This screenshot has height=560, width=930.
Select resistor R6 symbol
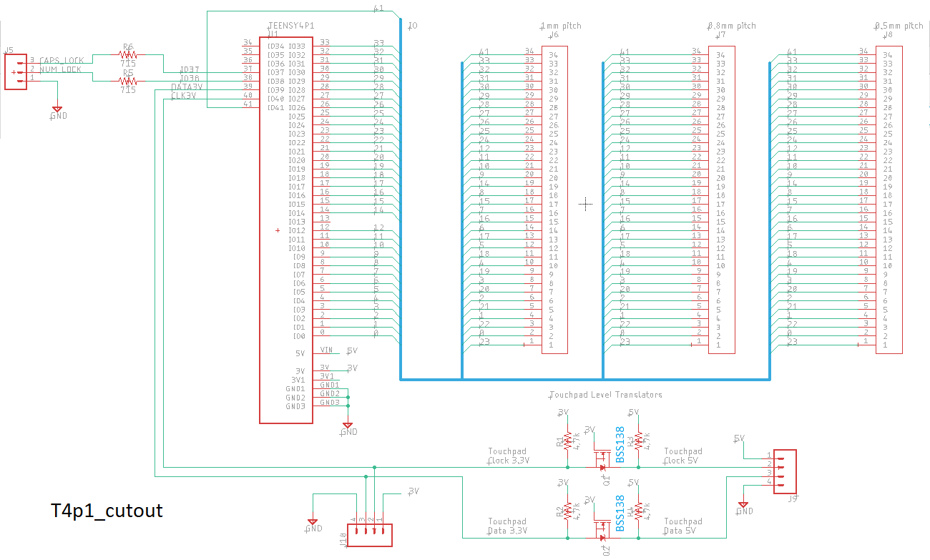pos(128,54)
